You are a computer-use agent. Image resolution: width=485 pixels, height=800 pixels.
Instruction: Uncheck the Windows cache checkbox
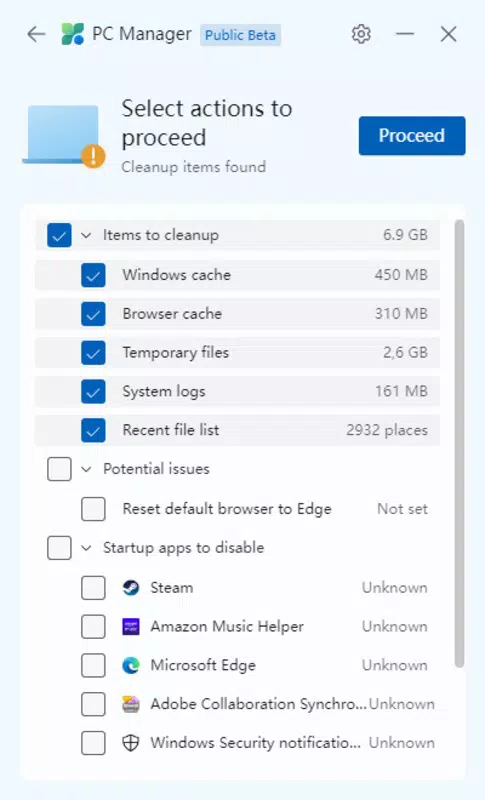click(x=93, y=275)
